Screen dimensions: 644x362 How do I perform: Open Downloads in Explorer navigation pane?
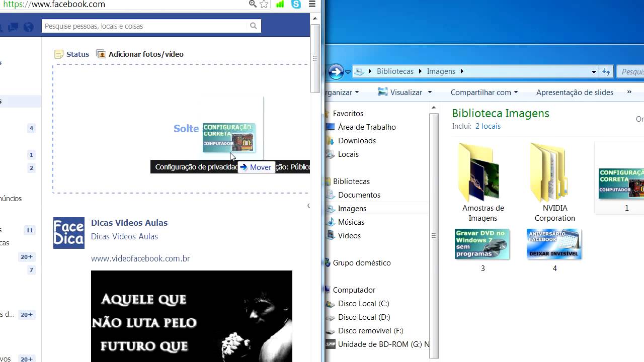pos(357,140)
